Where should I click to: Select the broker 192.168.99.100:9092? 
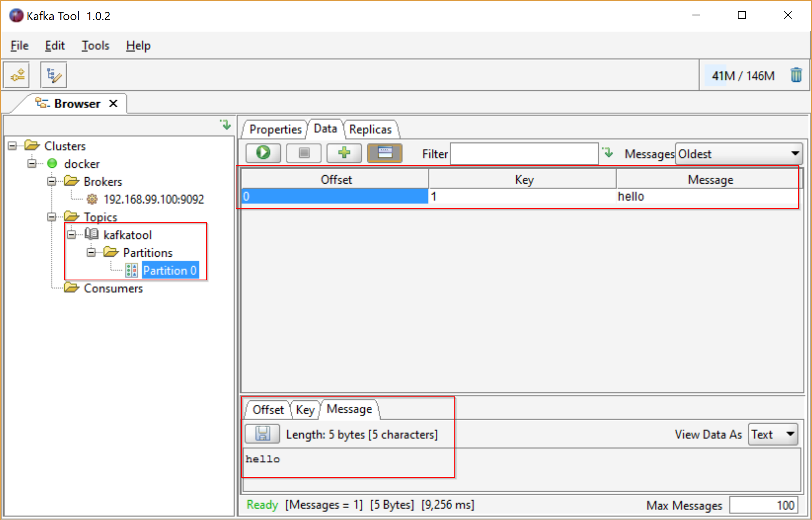(x=154, y=199)
